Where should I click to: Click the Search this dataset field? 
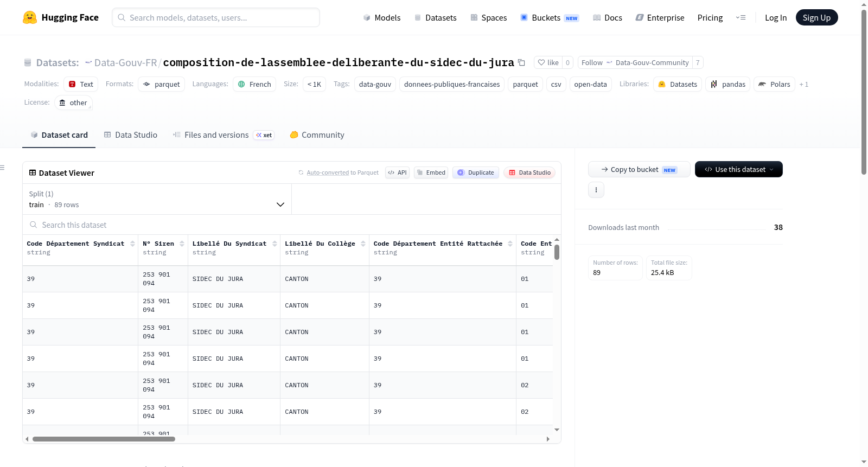point(292,225)
